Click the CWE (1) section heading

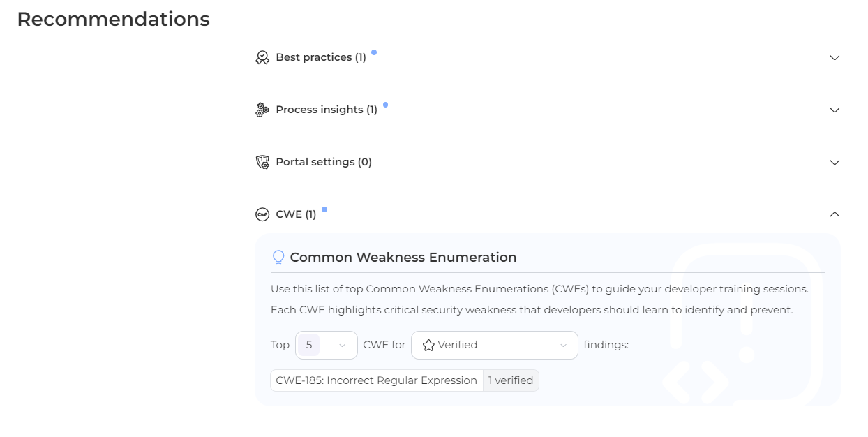296,215
